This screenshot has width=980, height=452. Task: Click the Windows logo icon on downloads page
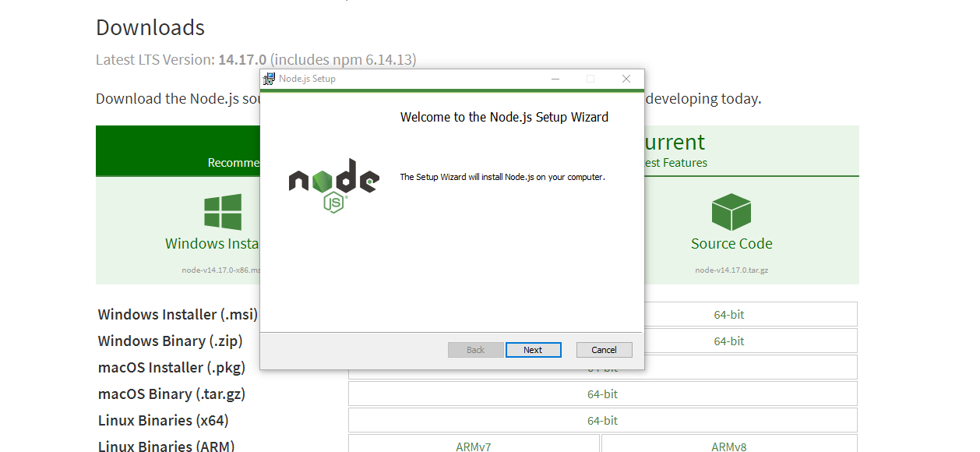point(222,212)
